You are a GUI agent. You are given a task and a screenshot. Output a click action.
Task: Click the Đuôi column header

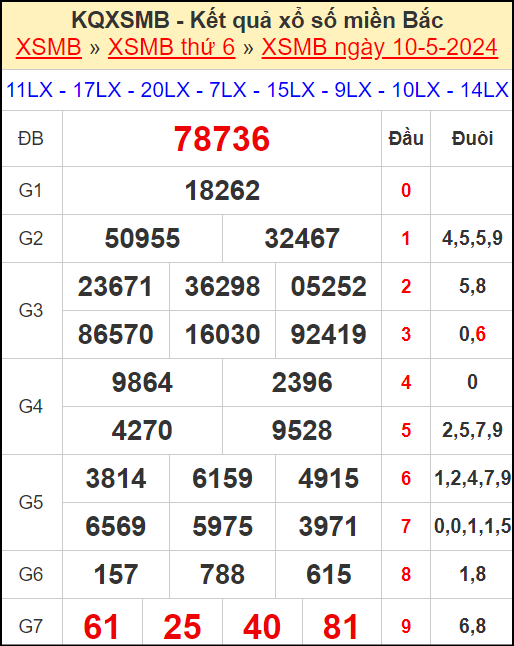[x=472, y=138]
